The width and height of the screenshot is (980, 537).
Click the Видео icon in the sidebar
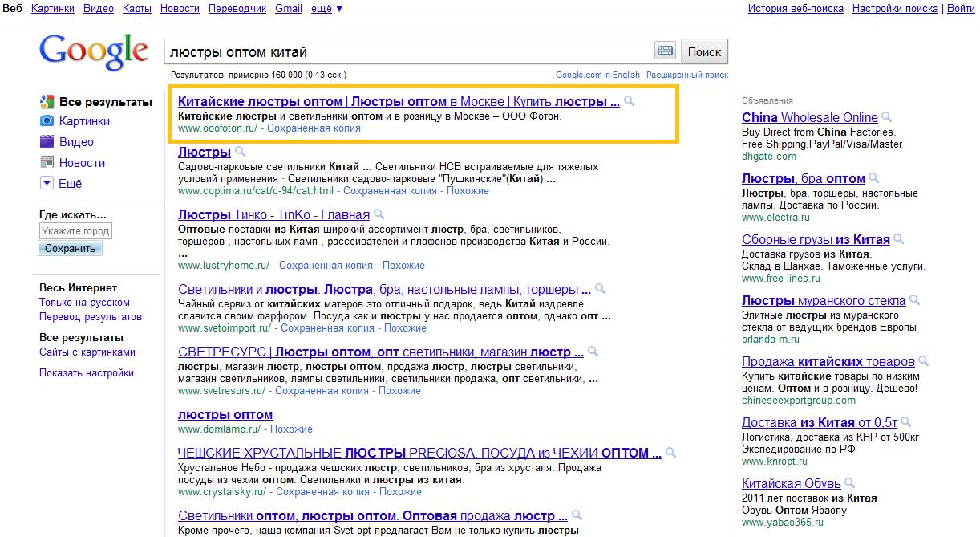[x=47, y=142]
